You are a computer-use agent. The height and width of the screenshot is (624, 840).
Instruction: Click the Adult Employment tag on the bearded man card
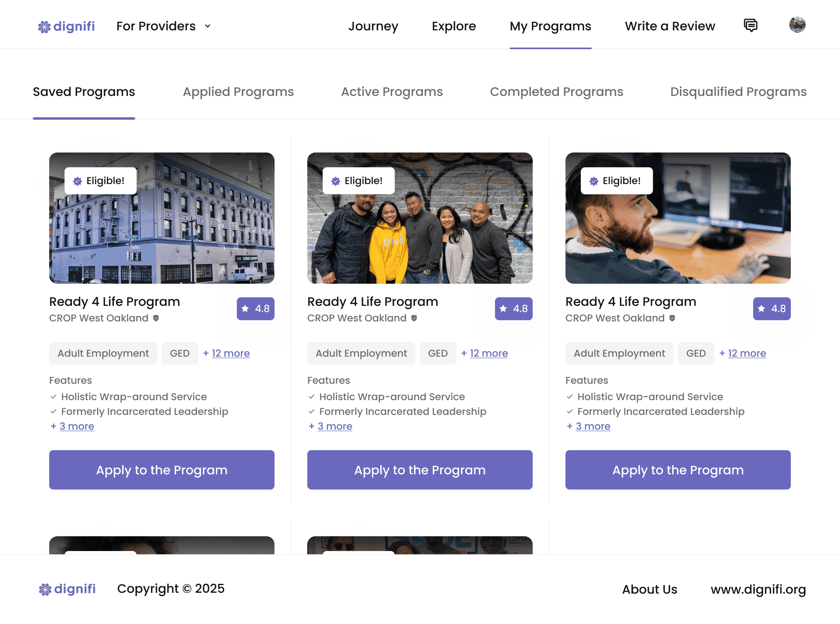(x=620, y=353)
